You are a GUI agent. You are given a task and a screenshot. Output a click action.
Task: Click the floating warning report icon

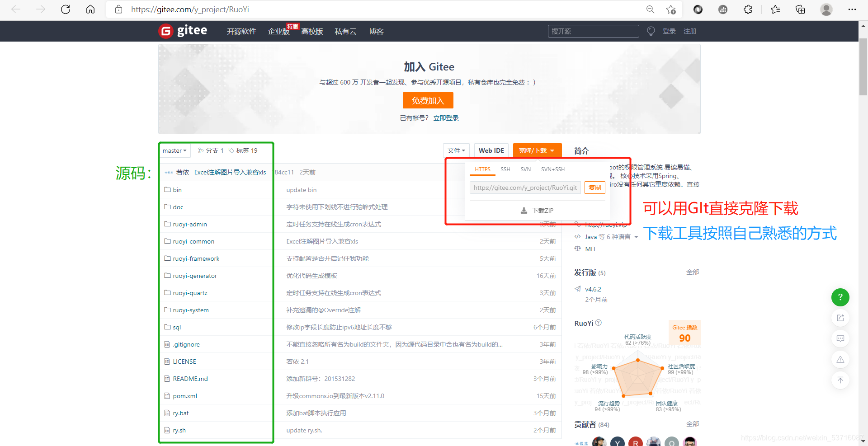click(x=840, y=359)
